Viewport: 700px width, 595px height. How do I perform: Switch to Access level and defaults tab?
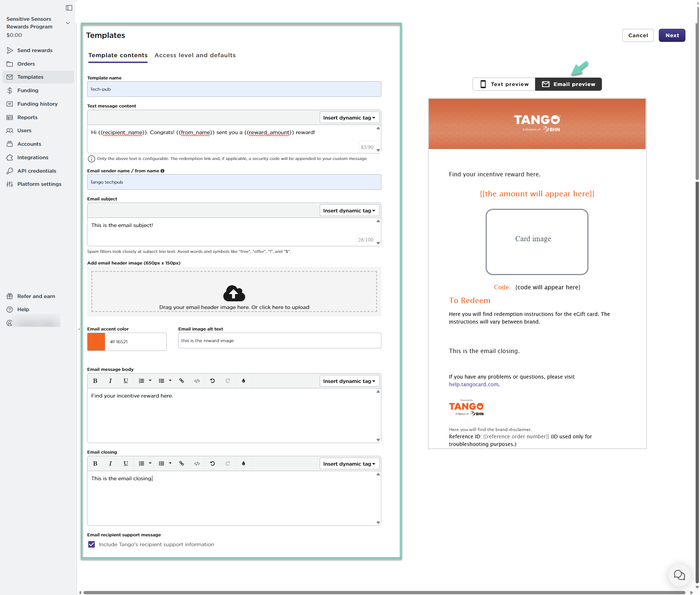(x=195, y=55)
